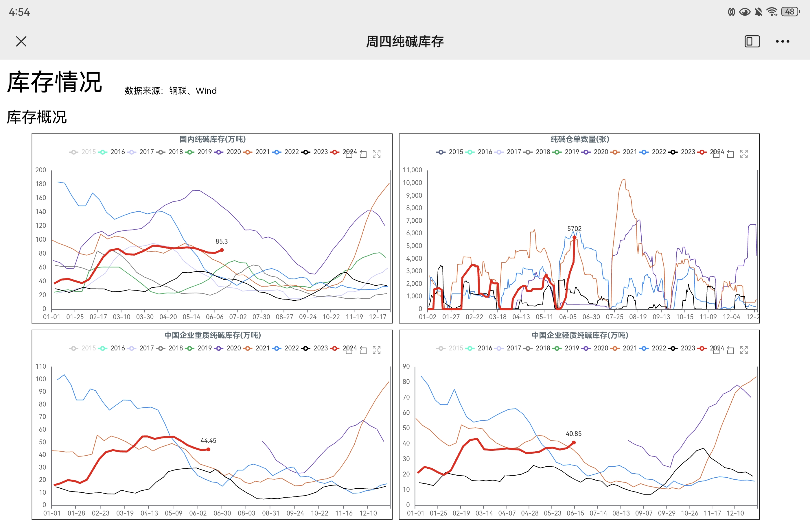Activate area zoom in 纯碱仓单数量 chart

pyautogui.click(x=716, y=154)
